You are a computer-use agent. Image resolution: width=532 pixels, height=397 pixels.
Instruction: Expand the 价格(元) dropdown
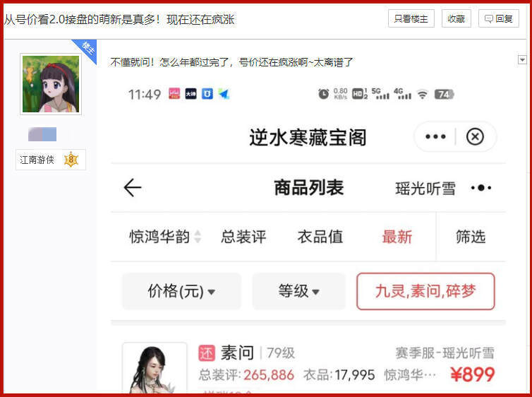click(x=181, y=291)
